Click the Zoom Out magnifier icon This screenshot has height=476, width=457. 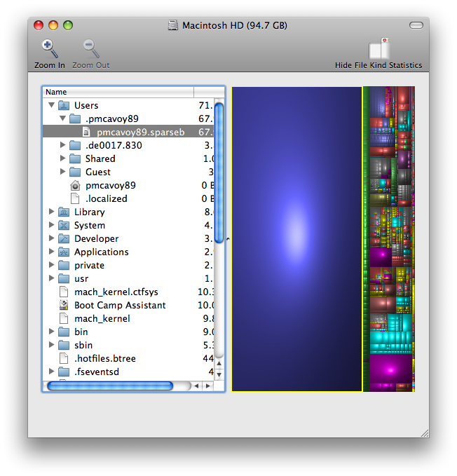click(x=91, y=48)
